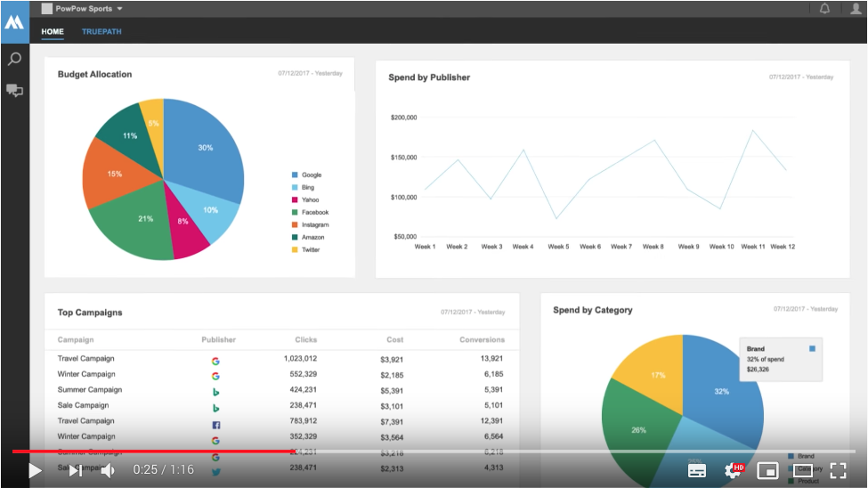Seek on the red video progress bar
868x488 pixels.
[152, 451]
